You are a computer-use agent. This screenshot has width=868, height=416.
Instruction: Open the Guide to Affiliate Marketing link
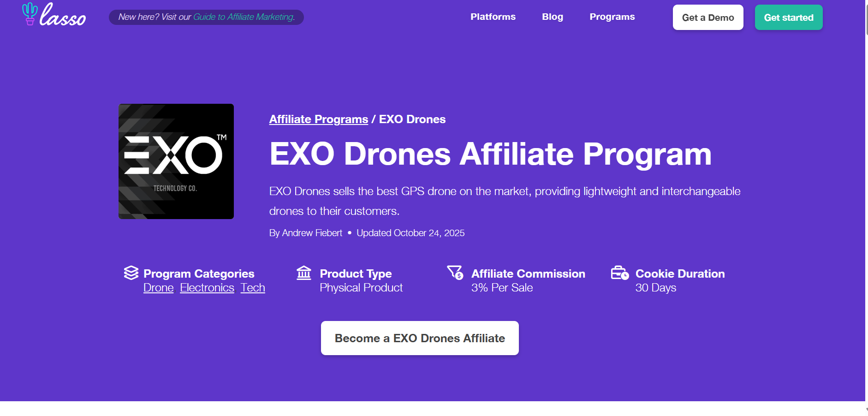click(244, 17)
